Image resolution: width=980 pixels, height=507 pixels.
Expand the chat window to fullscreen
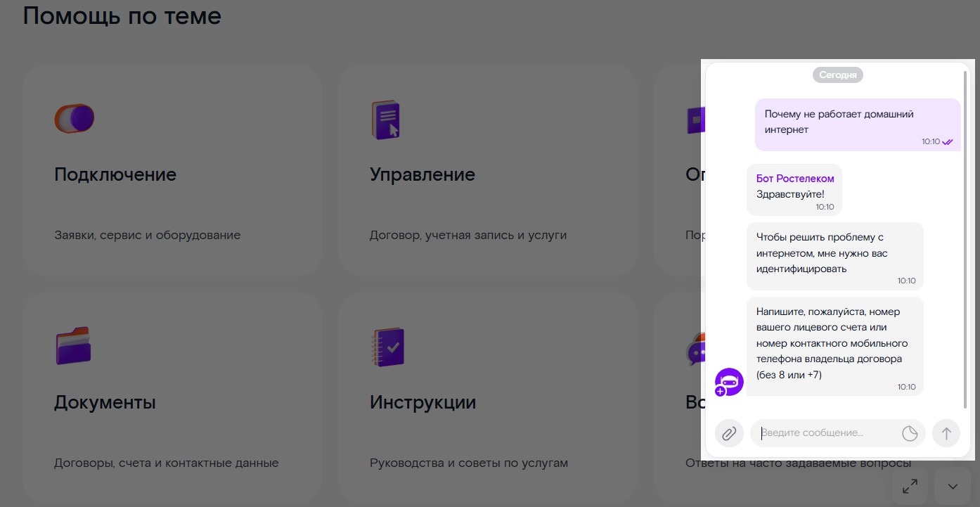click(910, 486)
